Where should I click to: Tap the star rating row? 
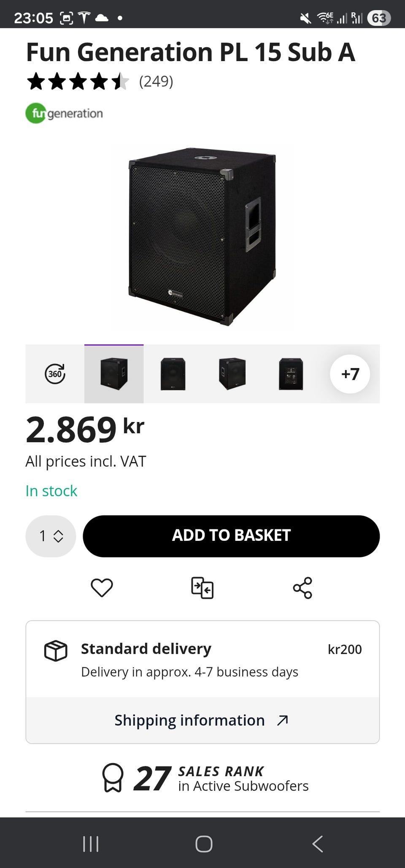(78, 81)
